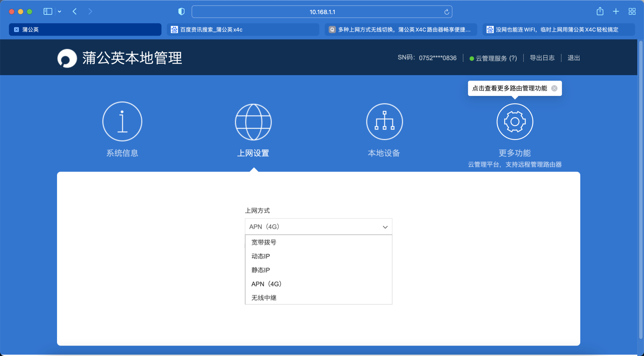Choose 静态IP from the list
Viewport: 644px width, 356px height.
click(318, 270)
